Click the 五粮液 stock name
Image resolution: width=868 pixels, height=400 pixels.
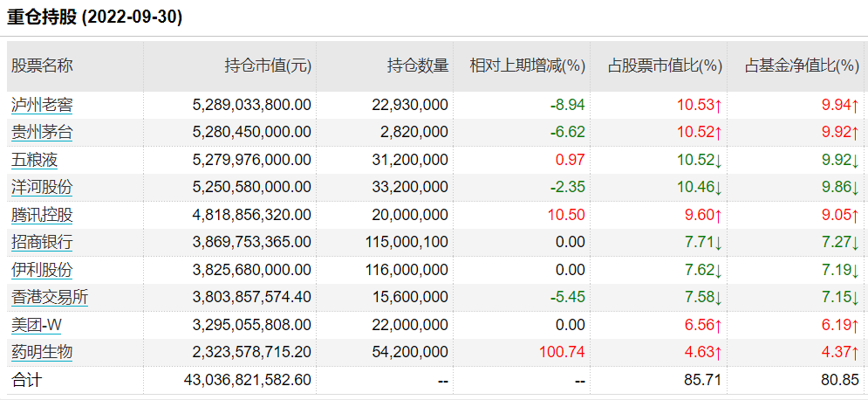(35, 160)
